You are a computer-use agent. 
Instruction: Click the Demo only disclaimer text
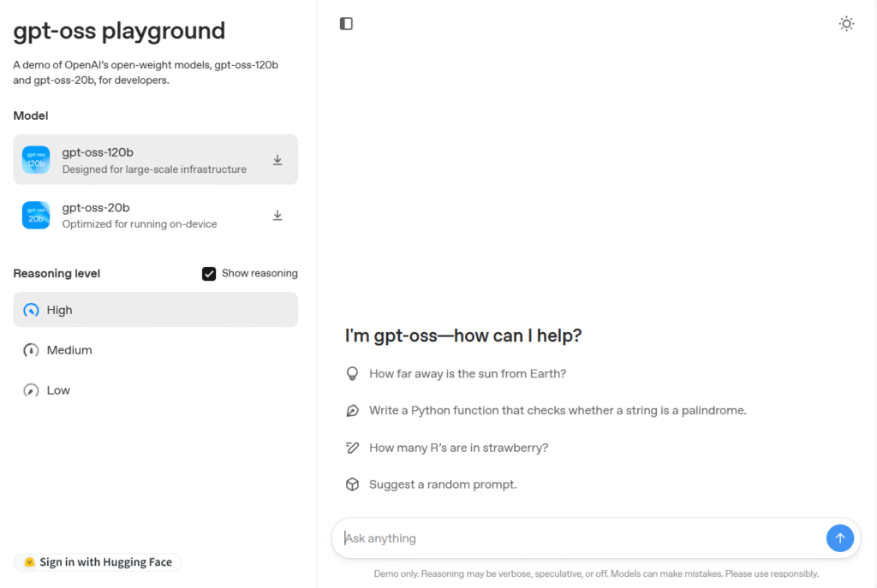coord(596,573)
